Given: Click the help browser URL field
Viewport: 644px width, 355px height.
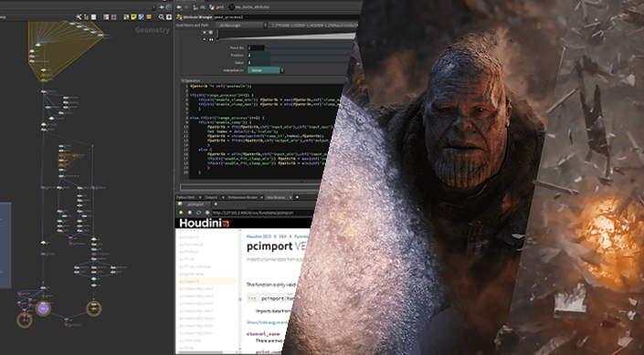Looking at the screenshot, I should tap(263, 213).
